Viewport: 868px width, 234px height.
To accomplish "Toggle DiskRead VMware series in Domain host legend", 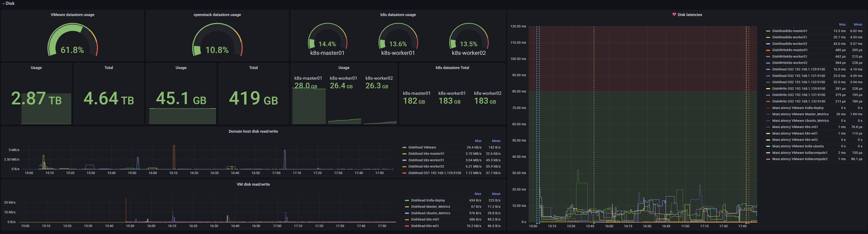I will coord(422,147).
